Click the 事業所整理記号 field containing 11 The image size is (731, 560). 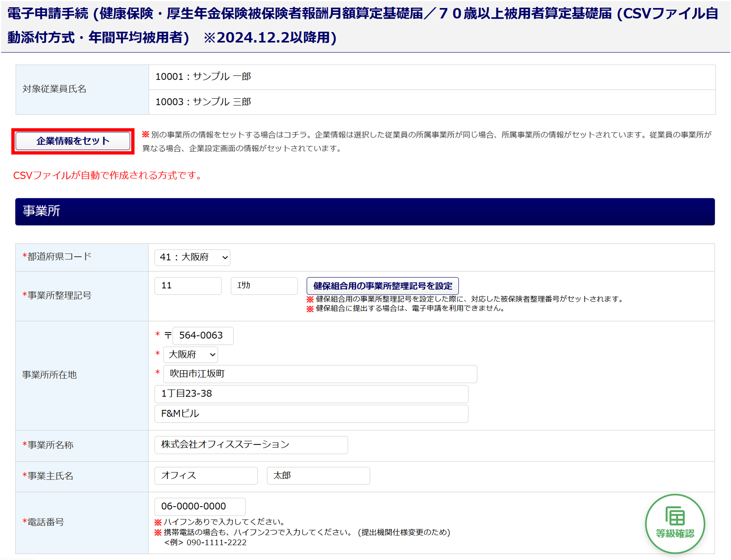(x=188, y=286)
